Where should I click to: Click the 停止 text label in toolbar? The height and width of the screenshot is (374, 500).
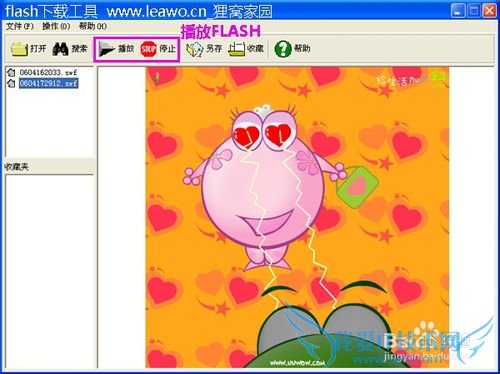pyautogui.click(x=167, y=49)
